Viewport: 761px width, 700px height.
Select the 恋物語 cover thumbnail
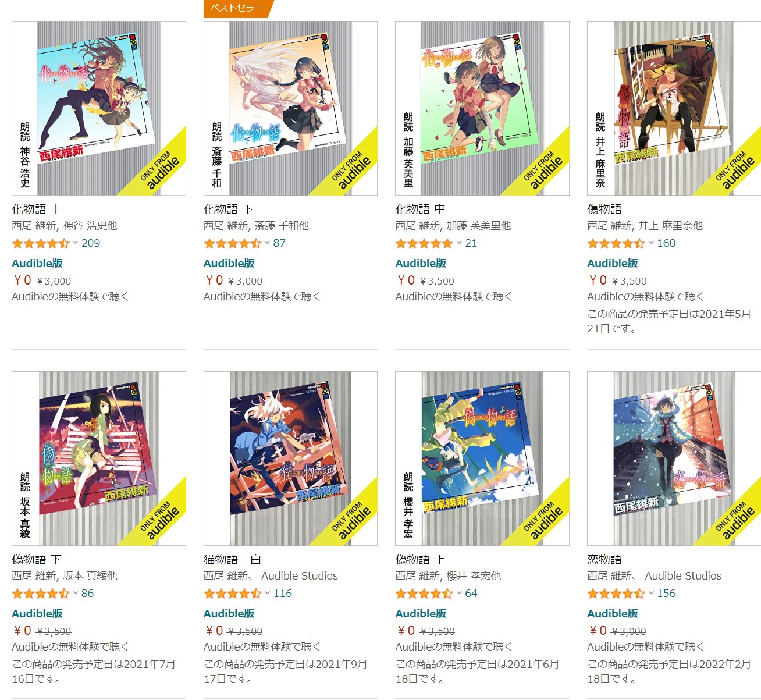click(x=674, y=459)
